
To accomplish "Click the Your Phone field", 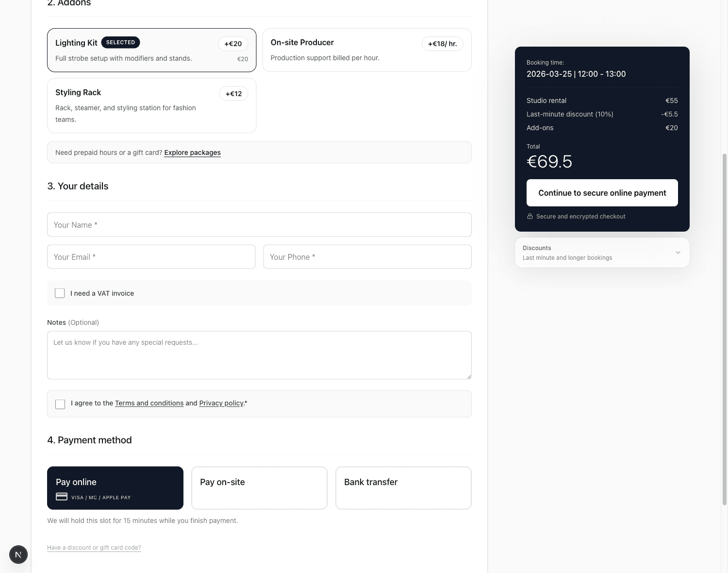I will (367, 256).
